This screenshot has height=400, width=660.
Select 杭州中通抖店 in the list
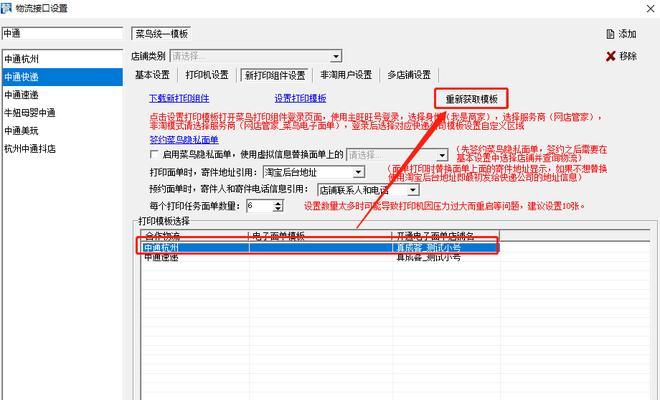62,149
